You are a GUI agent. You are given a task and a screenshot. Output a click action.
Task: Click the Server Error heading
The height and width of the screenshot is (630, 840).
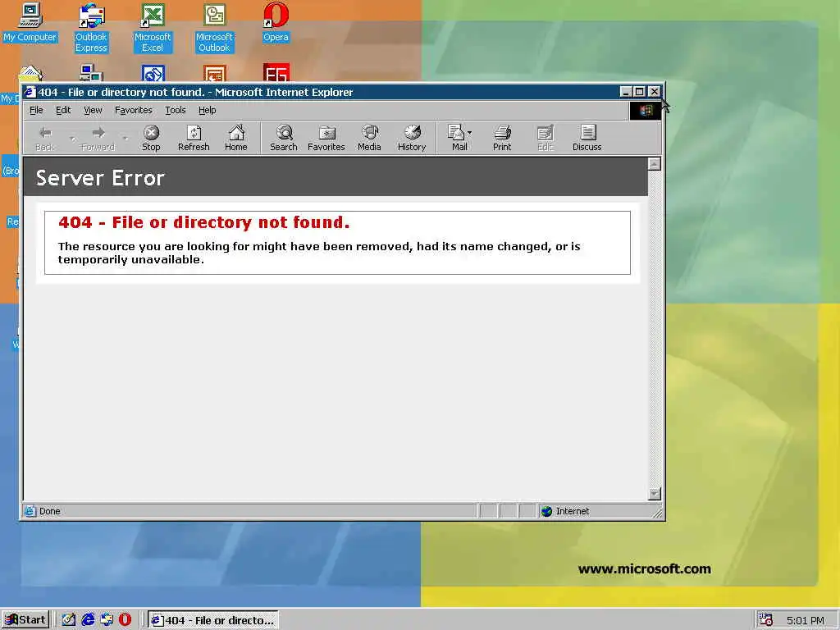click(100, 178)
